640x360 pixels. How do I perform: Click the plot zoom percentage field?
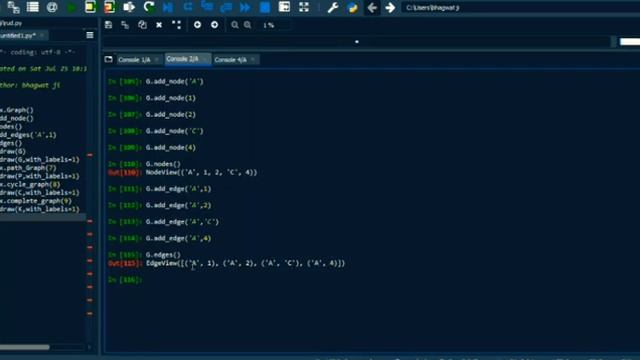[x=274, y=25]
